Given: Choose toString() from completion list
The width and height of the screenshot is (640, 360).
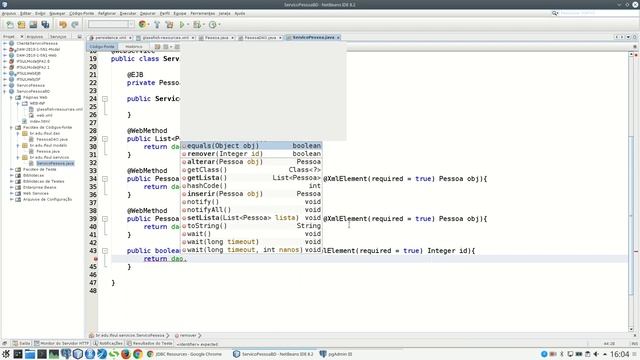Looking at the screenshot, I should click(x=251, y=226).
